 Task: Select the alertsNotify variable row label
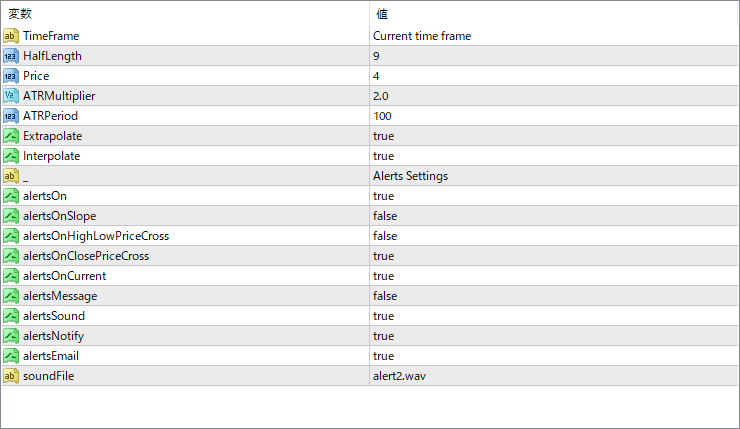pyautogui.click(x=53, y=336)
